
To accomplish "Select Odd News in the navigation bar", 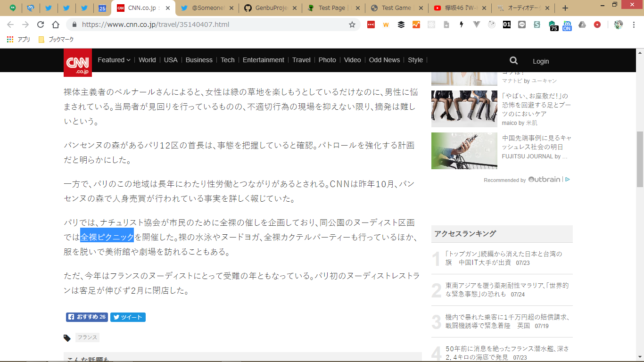I will pyautogui.click(x=384, y=60).
